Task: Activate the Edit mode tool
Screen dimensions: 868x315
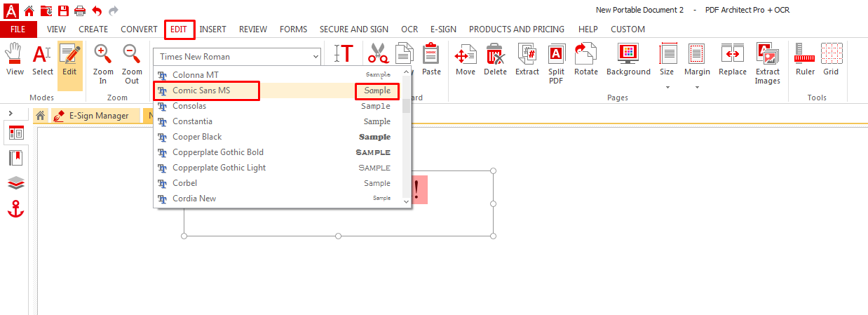Action: pos(70,66)
